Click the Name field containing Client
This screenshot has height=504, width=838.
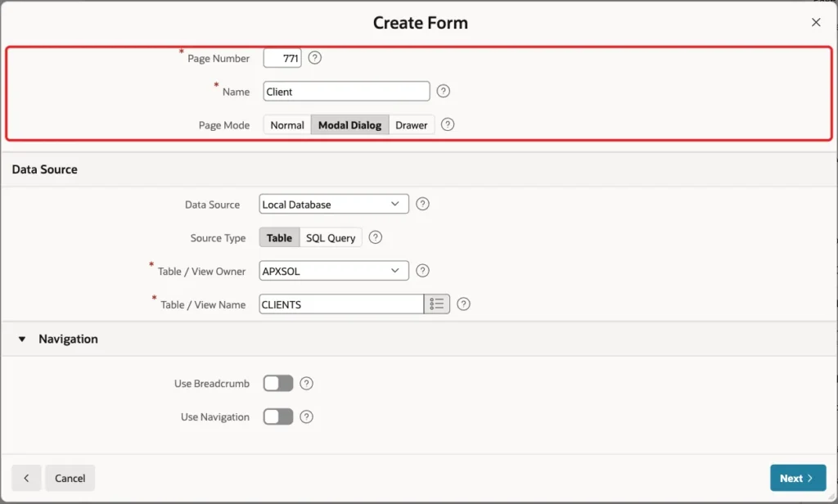346,92
